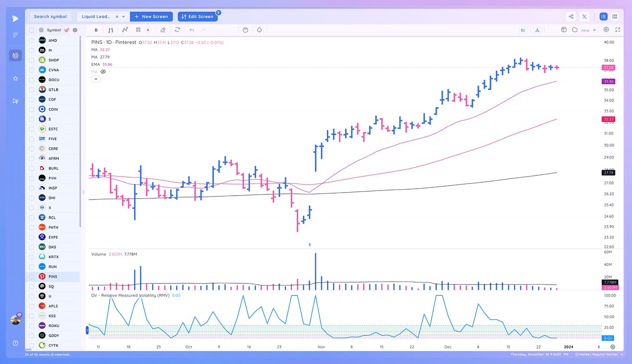632x364 pixels.
Task: Select the pencil drawing tool icon
Action: click(x=163, y=30)
